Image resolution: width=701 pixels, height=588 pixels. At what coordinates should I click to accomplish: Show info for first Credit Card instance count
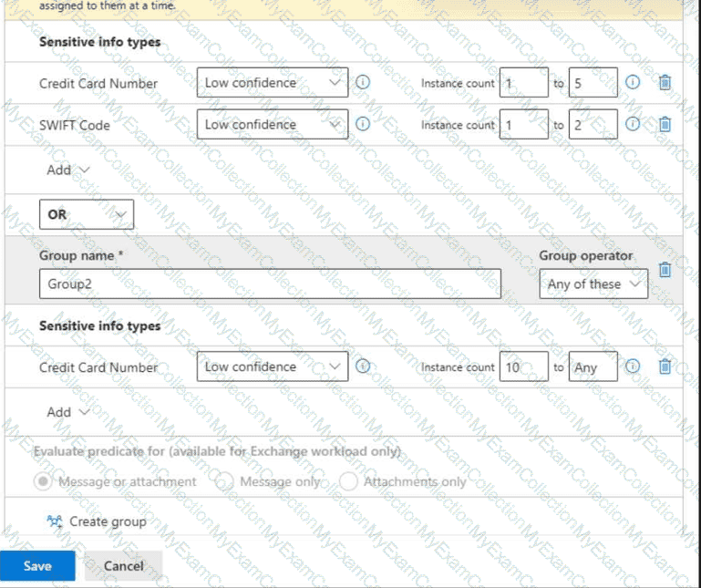point(633,83)
